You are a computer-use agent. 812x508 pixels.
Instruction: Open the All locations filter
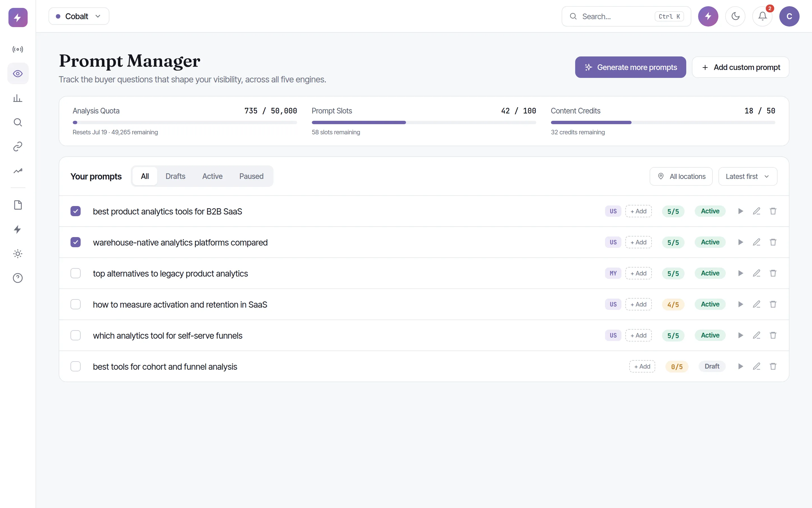(x=681, y=176)
